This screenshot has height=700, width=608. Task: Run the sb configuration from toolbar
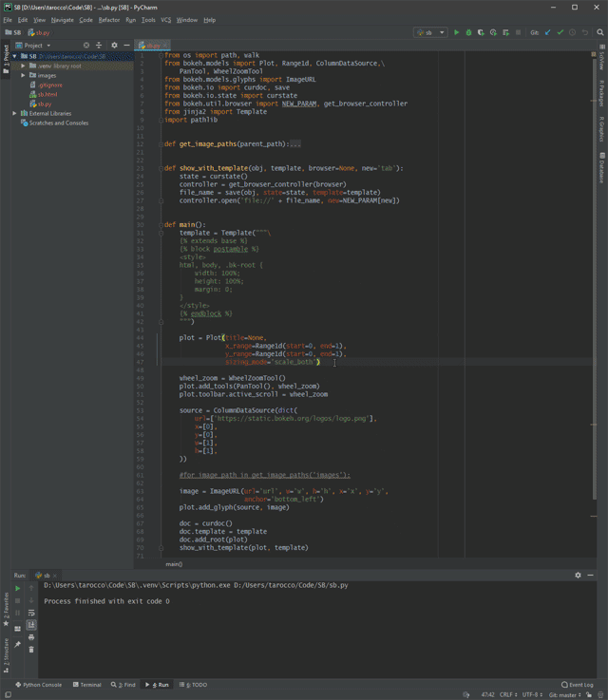point(456,32)
